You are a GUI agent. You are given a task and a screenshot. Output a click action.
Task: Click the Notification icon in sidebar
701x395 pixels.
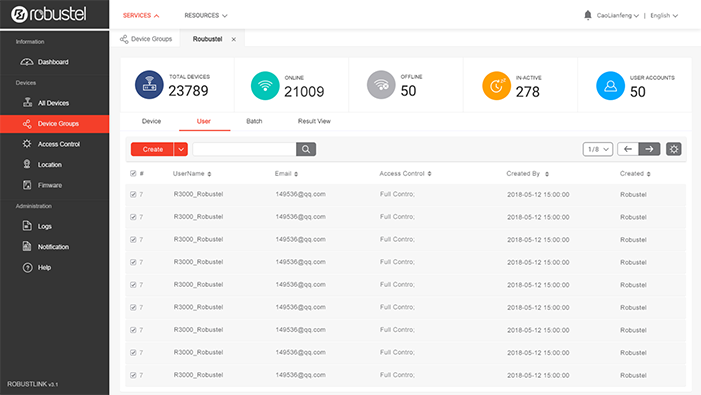point(27,246)
